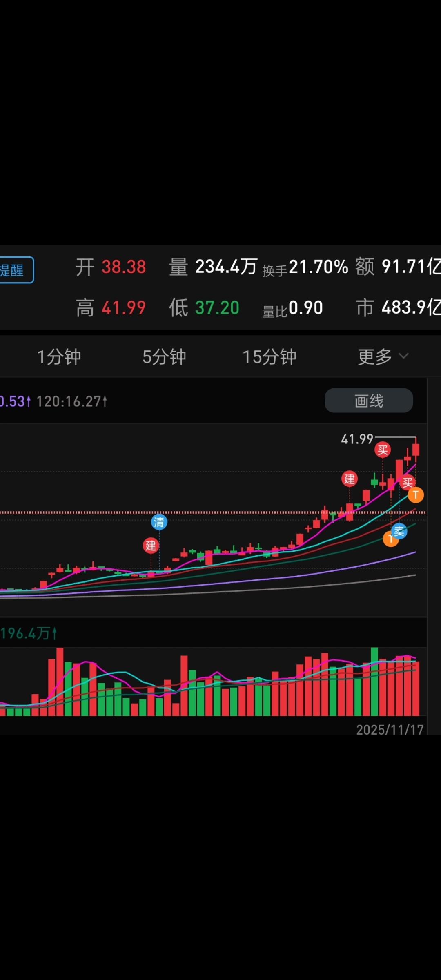
Task: Tap the opening price 38.38
Action: point(124,267)
